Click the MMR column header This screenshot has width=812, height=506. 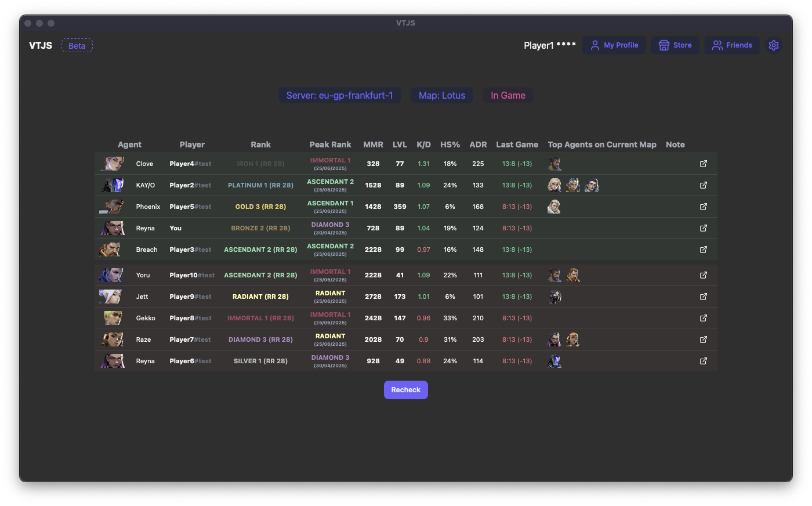(373, 144)
